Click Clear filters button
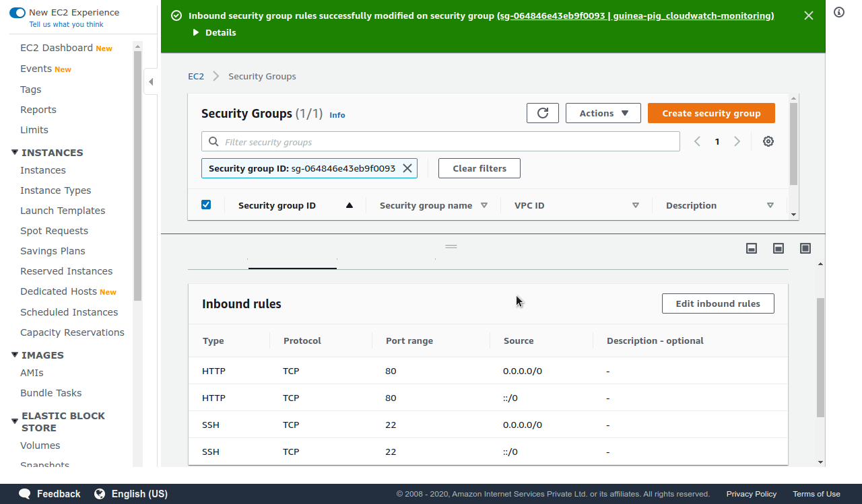 pyautogui.click(x=479, y=168)
